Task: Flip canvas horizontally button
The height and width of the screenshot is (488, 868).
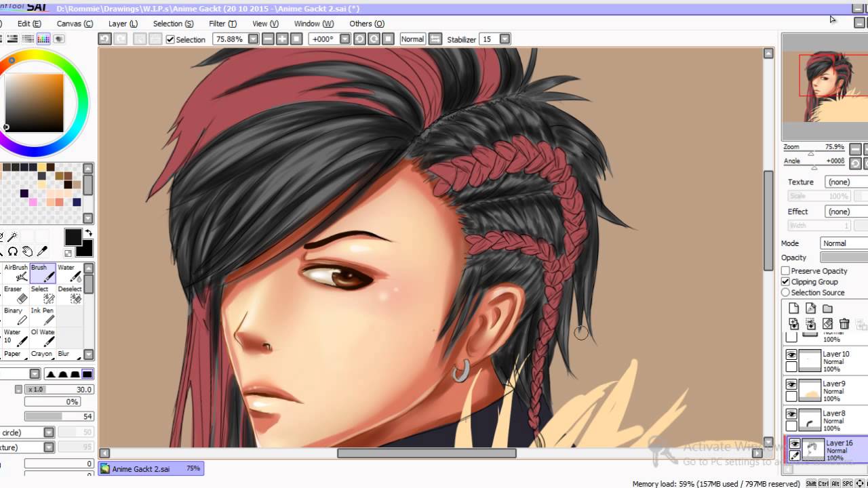Action: point(435,39)
